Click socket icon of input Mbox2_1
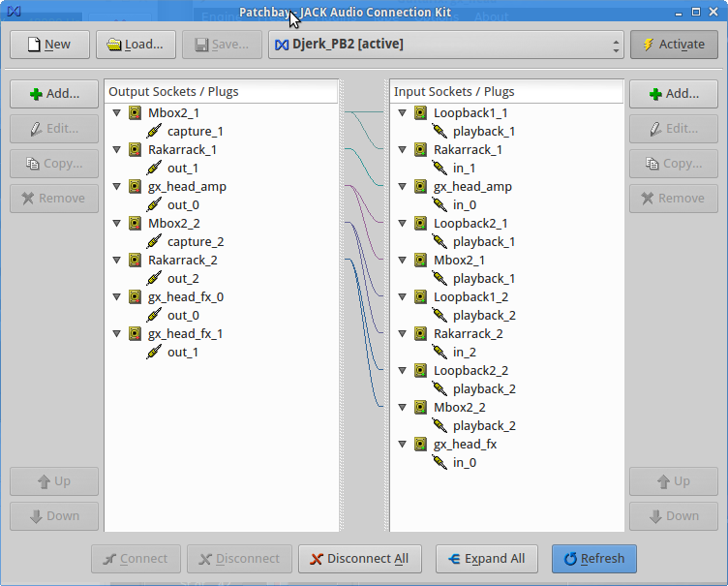The image size is (728, 586). tap(420, 260)
